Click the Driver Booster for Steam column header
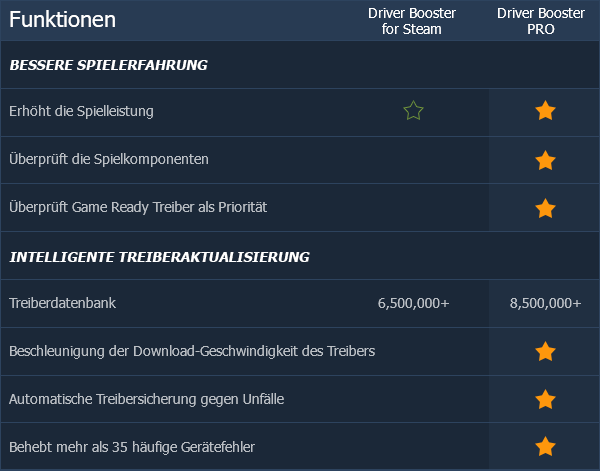 (x=413, y=20)
